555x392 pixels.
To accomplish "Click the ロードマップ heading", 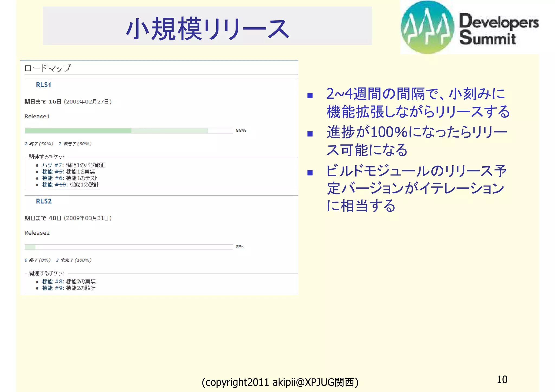I will pos(47,68).
